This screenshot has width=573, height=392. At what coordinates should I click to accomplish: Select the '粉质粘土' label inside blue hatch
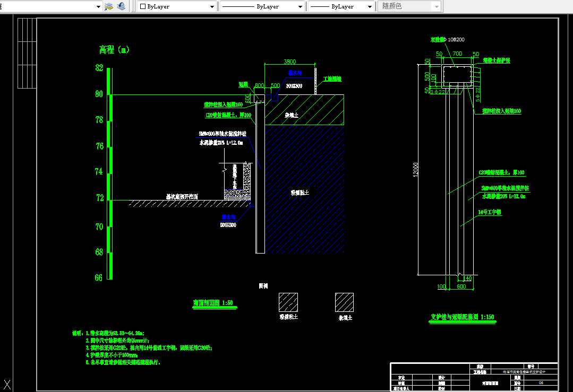300,193
